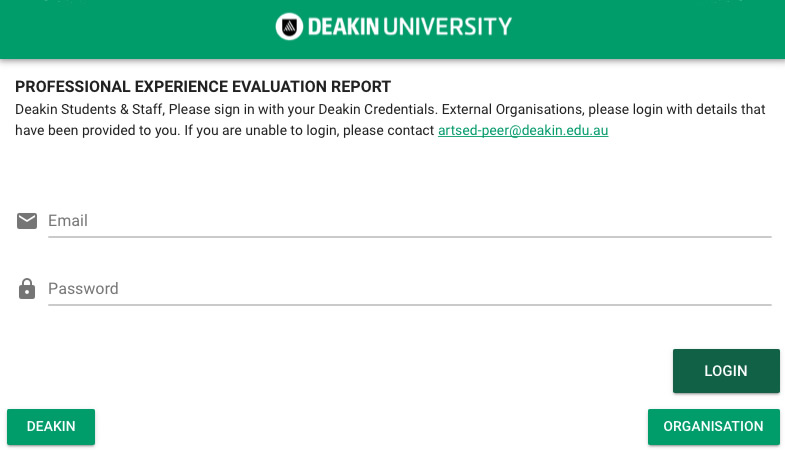Choose the DEAKIN sign-in button
Screen dimensions: 785x450
[51, 426]
